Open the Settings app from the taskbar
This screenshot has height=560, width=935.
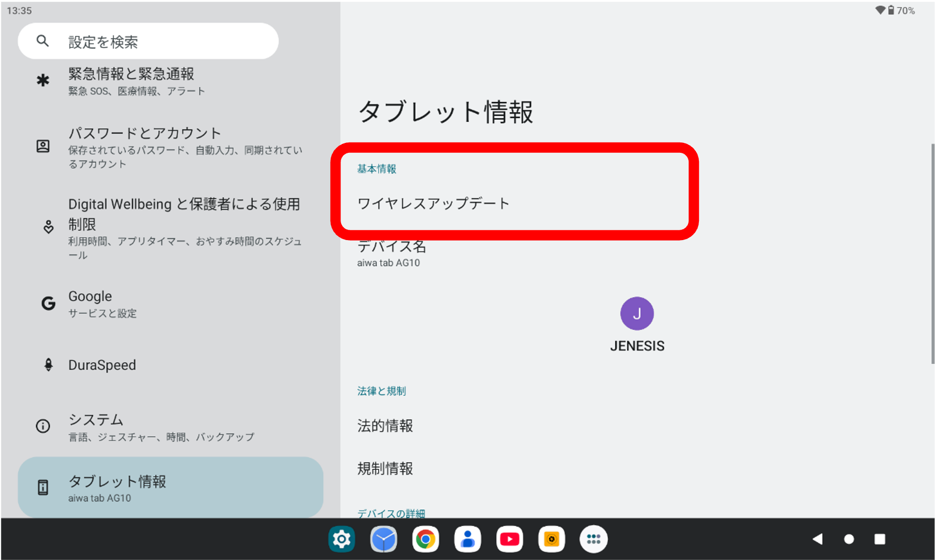(x=342, y=539)
